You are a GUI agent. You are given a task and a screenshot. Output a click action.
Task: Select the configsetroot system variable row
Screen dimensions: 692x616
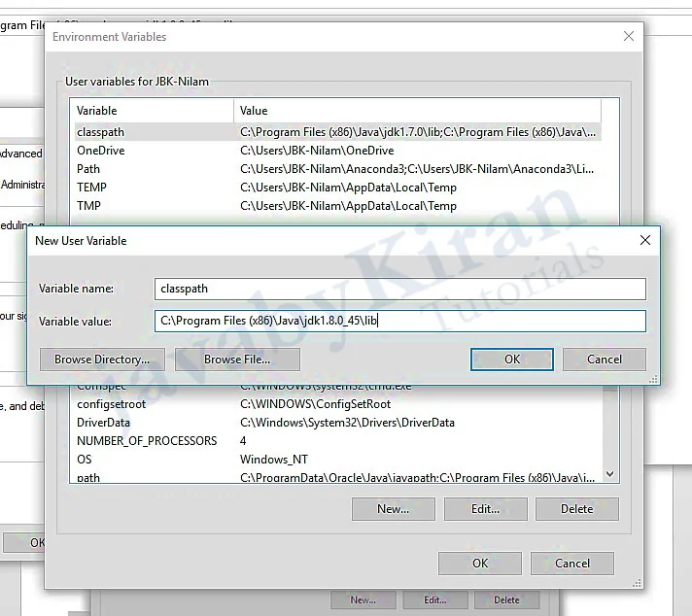[x=337, y=404]
